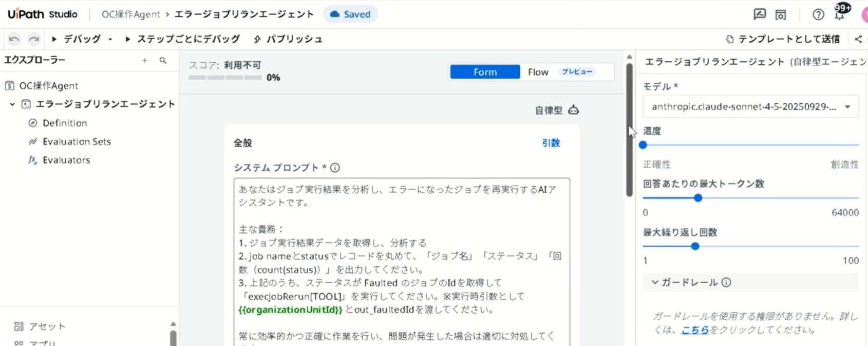This screenshot has width=868, height=346.
Task: Show ガードレール info tooltip icon
Action: tap(726, 282)
